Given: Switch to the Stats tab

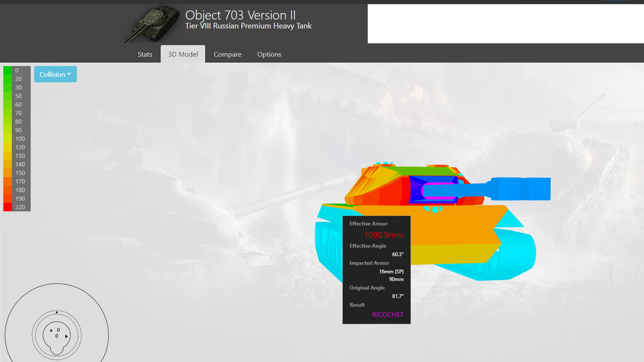Looking at the screenshot, I should pyautogui.click(x=145, y=54).
